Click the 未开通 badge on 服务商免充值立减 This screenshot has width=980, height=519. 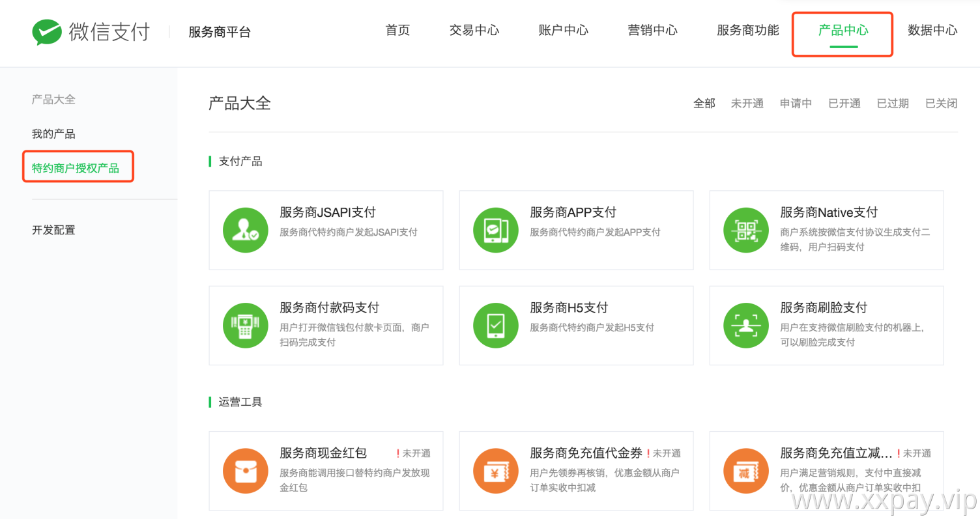tap(914, 454)
